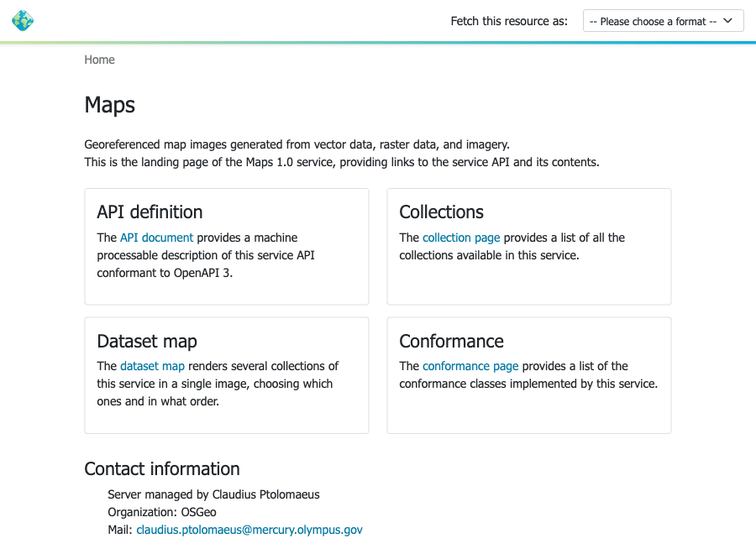This screenshot has width=756, height=554.
Task: Click the 'conformant to OpenAPI 3.' text
Action: click(165, 273)
